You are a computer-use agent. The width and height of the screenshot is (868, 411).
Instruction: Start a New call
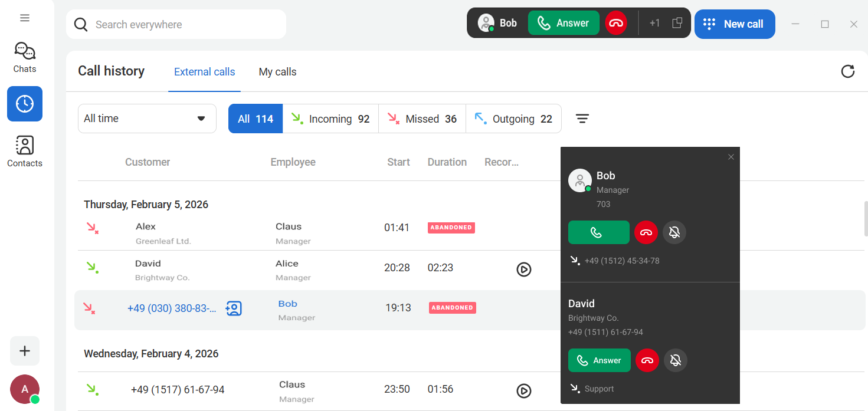[734, 24]
